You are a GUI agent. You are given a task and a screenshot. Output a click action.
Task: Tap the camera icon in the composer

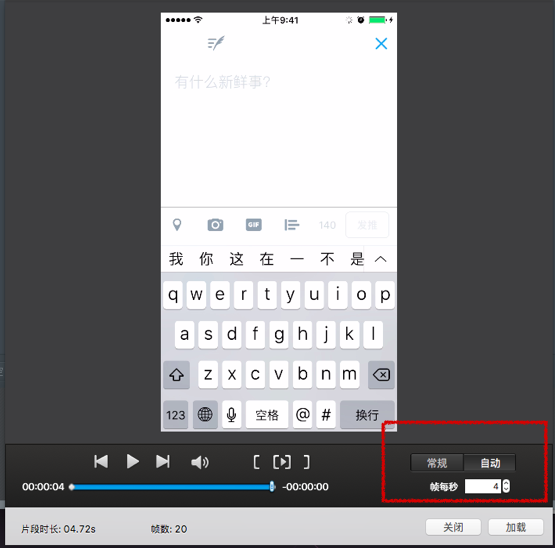pyautogui.click(x=215, y=224)
